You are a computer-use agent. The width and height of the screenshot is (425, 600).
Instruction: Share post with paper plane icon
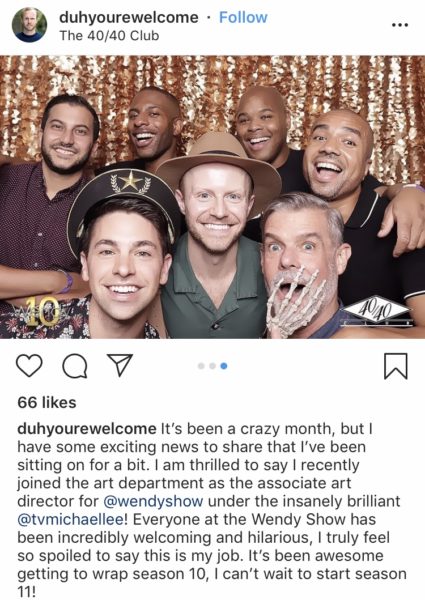[x=120, y=364]
